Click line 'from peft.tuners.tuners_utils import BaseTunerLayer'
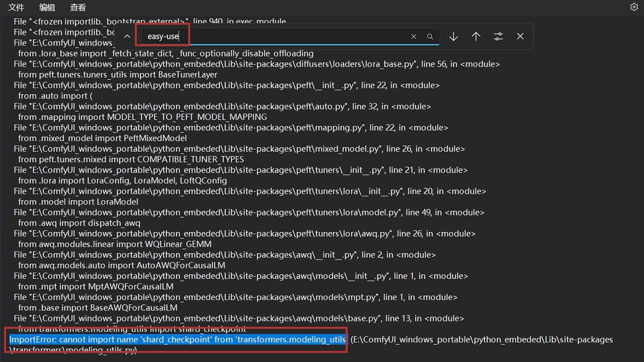The height and width of the screenshot is (362, 644). coord(118,74)
